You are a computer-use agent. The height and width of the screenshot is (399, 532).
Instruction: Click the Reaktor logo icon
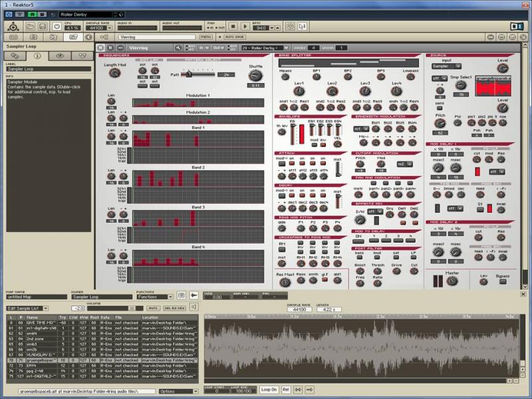[13, 27]
